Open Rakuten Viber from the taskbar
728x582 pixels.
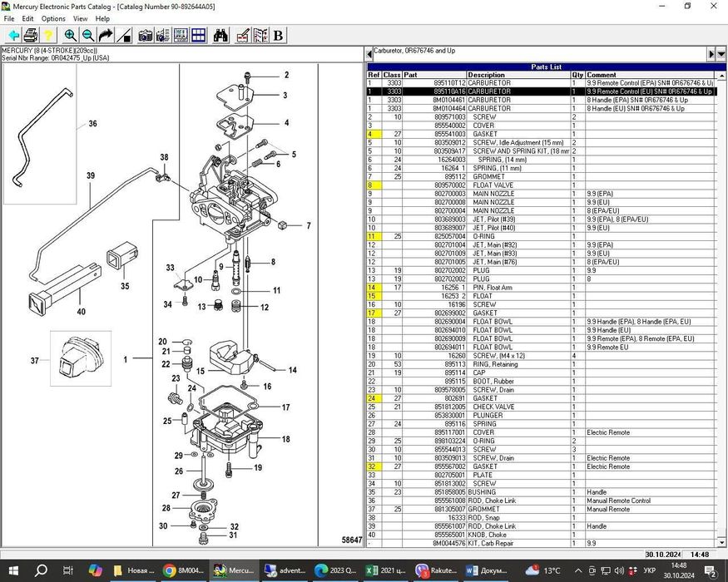(437, 570)
